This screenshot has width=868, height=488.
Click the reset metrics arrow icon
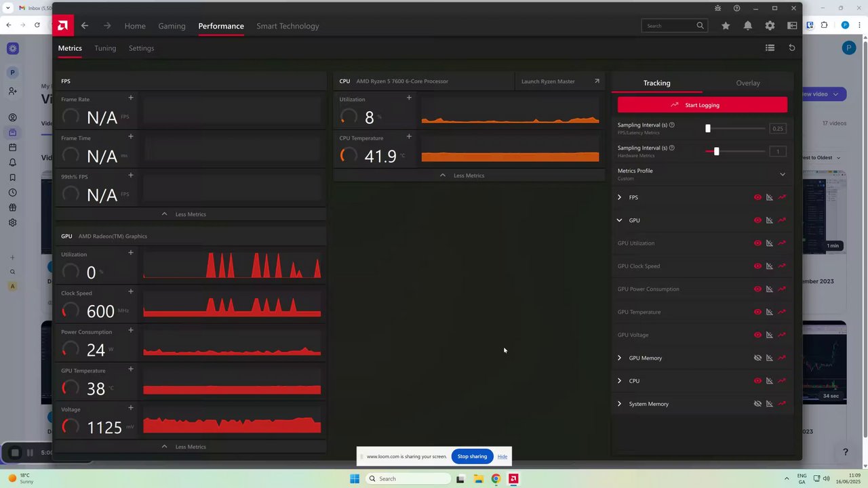[791, 47]
